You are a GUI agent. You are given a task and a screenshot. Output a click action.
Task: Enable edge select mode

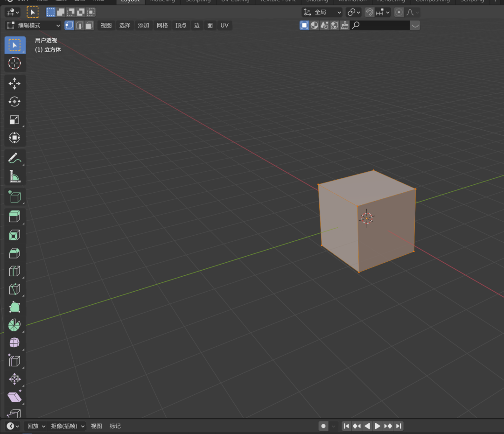[79, 25]
